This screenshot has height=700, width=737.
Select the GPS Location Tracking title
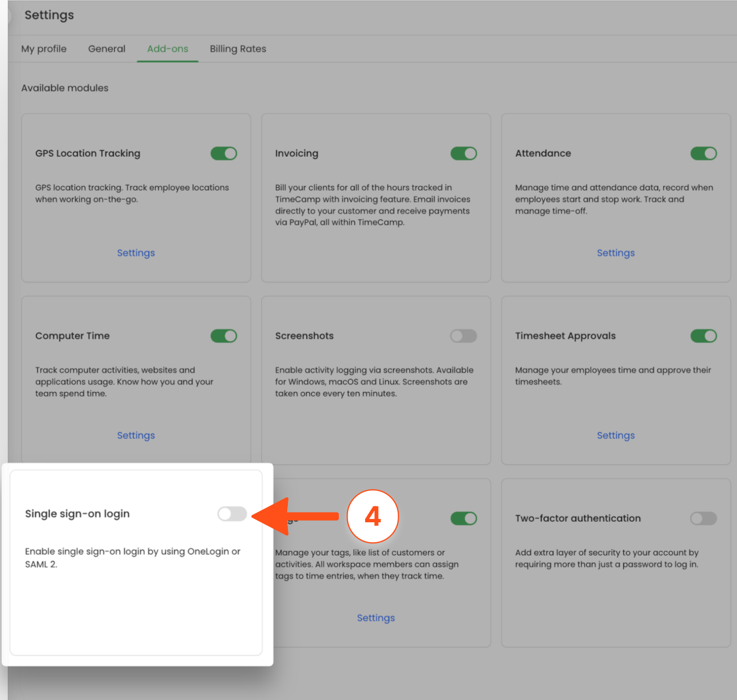pyautogui.click(x=87, y=153)
